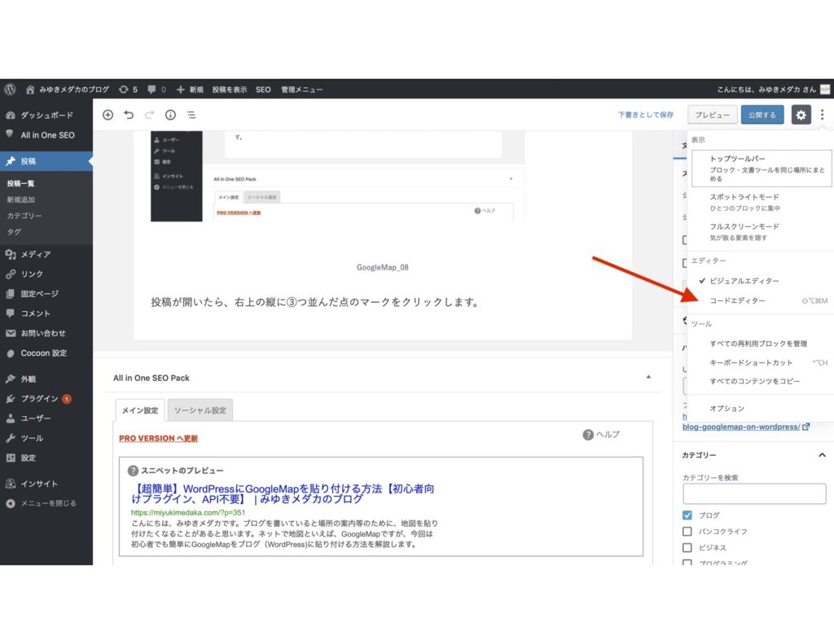Click 下書きとして保存

[x=646, y=115]
